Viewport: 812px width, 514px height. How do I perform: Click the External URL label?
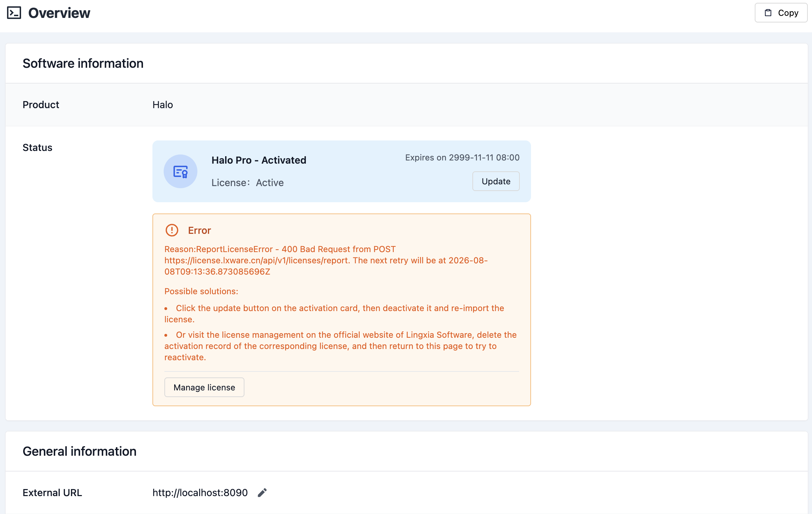coord(52,493)
